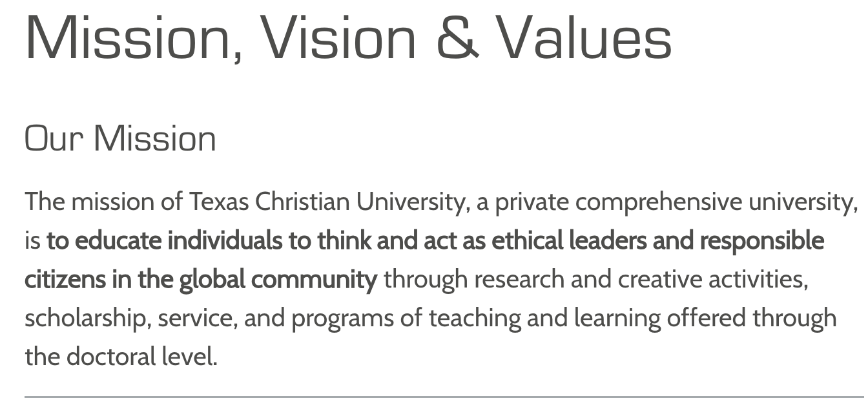Click the bold phrase "global community"
Viewport: 868px width, 398px height.
coord(278,280)
